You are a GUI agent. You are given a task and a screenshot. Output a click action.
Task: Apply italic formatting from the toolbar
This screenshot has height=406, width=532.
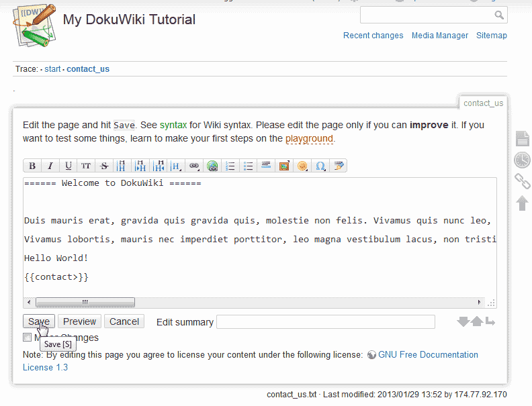pyautogui.click(x=50, y=166)
